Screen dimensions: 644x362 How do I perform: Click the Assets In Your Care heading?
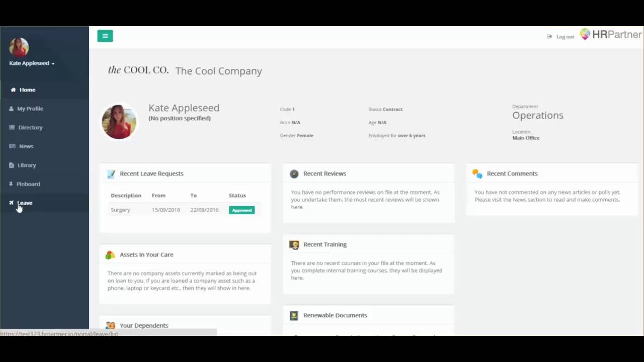(146, 254)
